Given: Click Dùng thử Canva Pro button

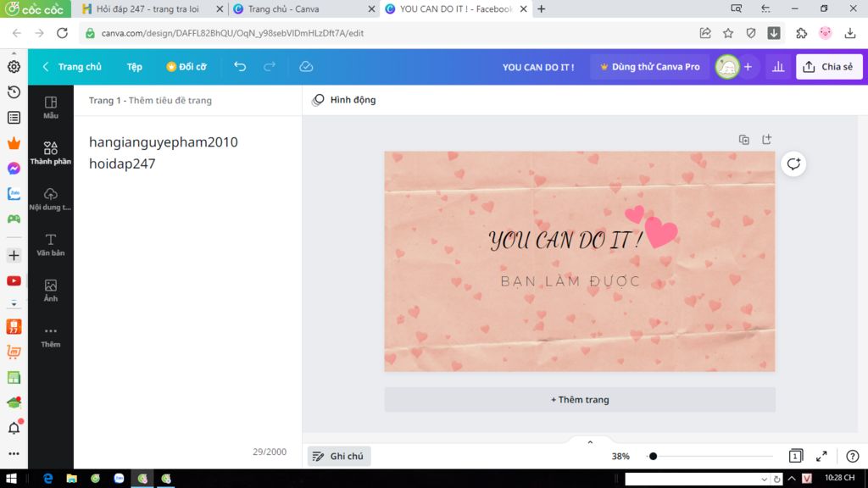Looking at the screenshot, I should 649,66.
